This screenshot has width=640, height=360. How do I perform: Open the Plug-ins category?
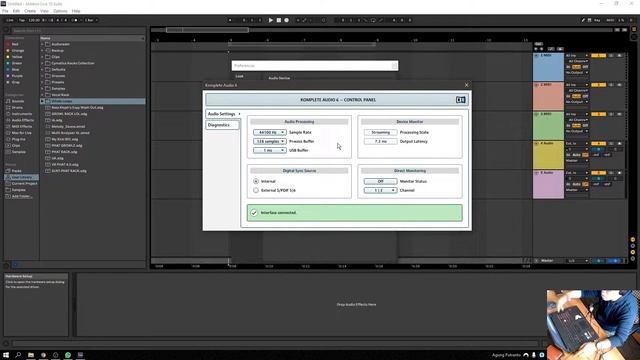tap(18, 139)
